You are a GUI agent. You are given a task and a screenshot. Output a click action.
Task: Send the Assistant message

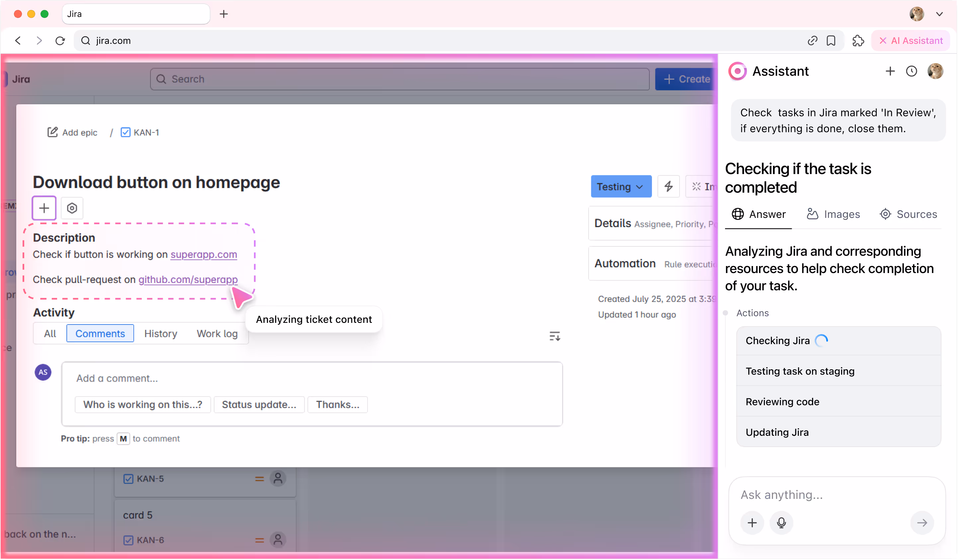(922, 522)
